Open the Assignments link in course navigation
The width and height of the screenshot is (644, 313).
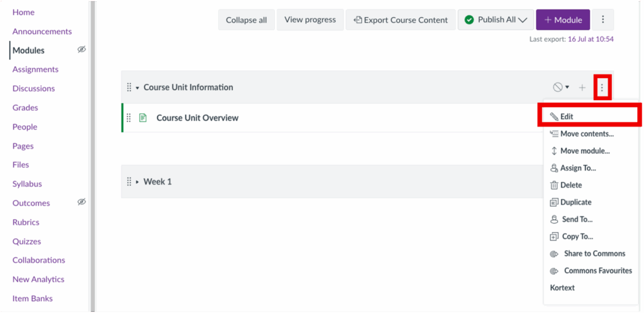click(x=35, y=69)
